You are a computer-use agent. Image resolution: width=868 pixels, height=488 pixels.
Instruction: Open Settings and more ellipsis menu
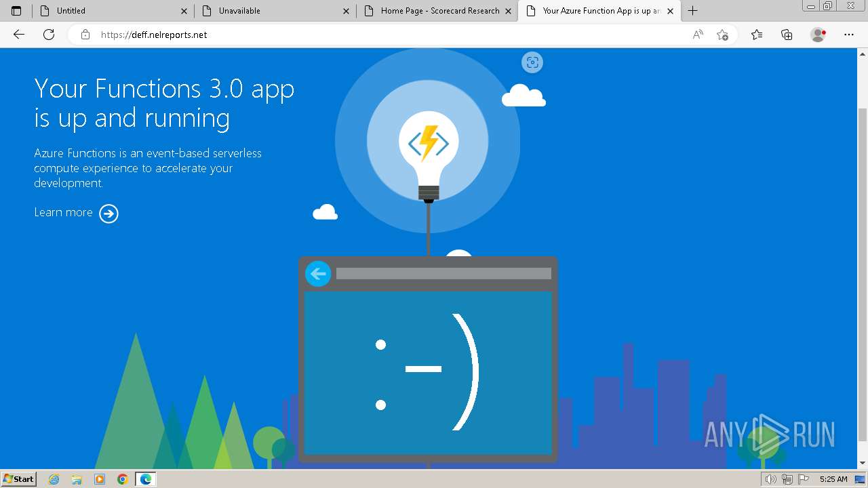tap(849, 35)
